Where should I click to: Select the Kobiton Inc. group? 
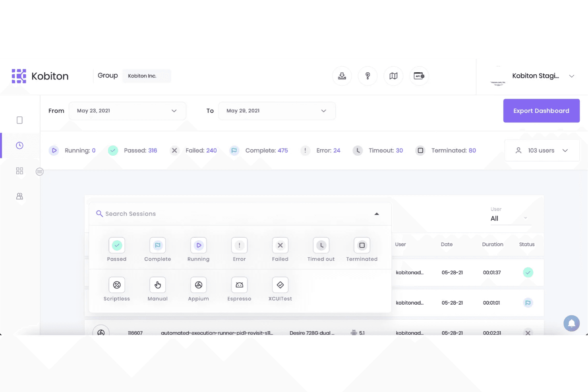(x=147, y=76)
